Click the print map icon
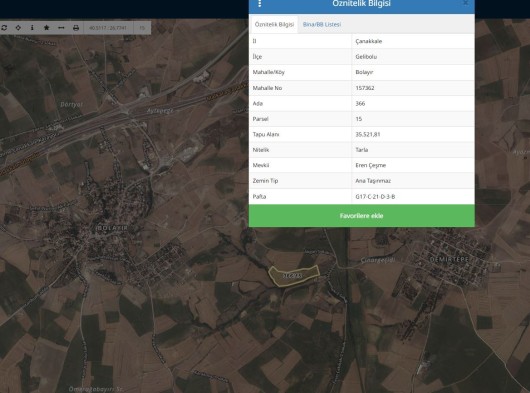 click(x=76, y=28)
